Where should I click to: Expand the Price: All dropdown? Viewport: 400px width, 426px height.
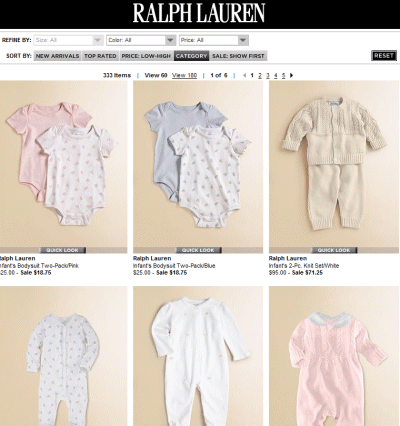[x=214, y=40]
